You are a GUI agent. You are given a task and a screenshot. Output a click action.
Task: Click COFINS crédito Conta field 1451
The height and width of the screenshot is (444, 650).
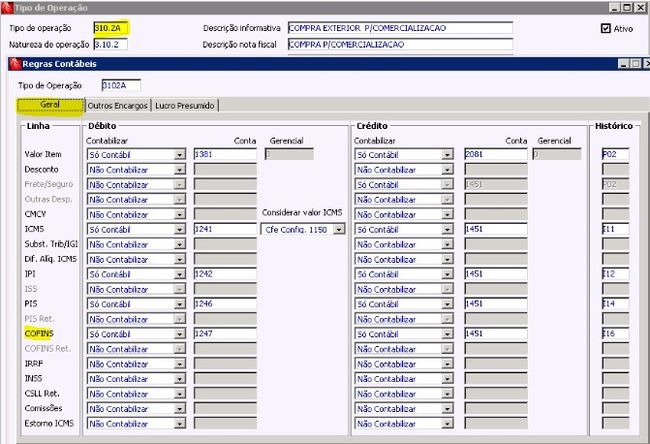coord(496,333)
